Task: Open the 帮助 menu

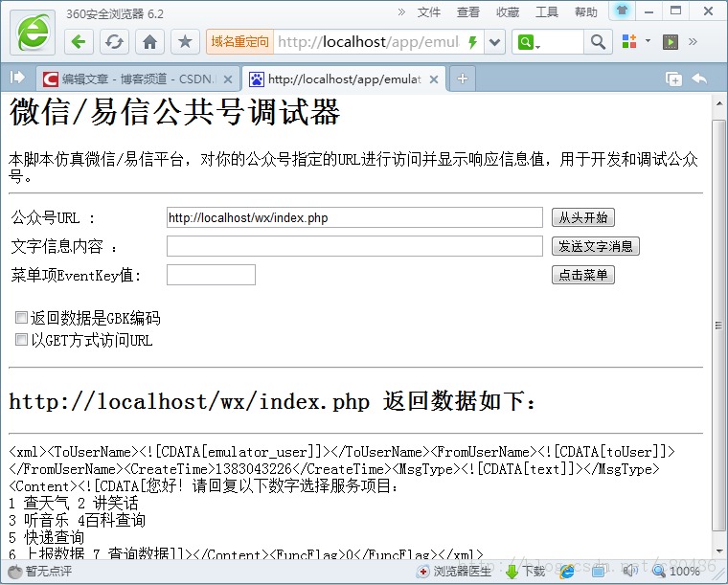Action: click(586, 12)
